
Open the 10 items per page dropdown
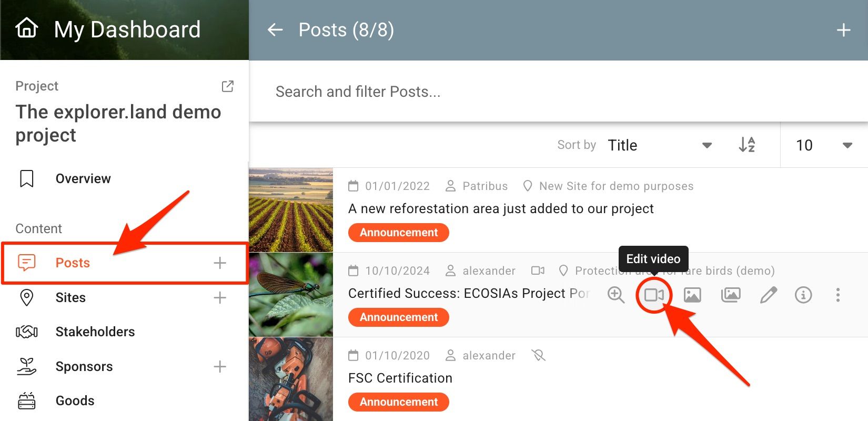(x=824, y=145)
